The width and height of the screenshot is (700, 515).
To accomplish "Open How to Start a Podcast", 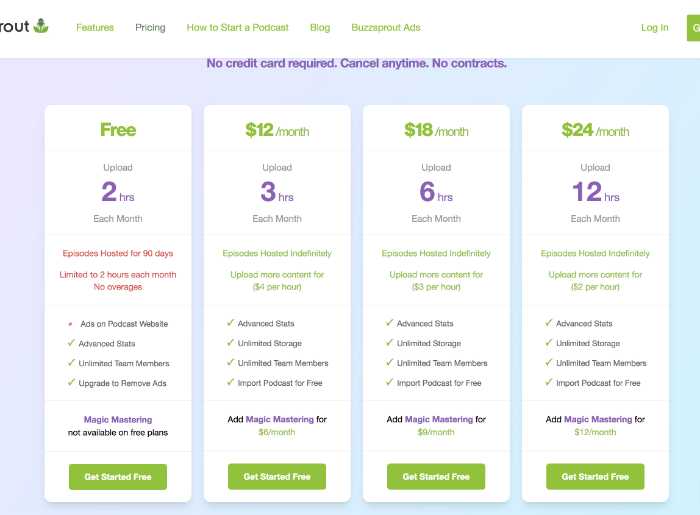I will (x=238, y=28).
